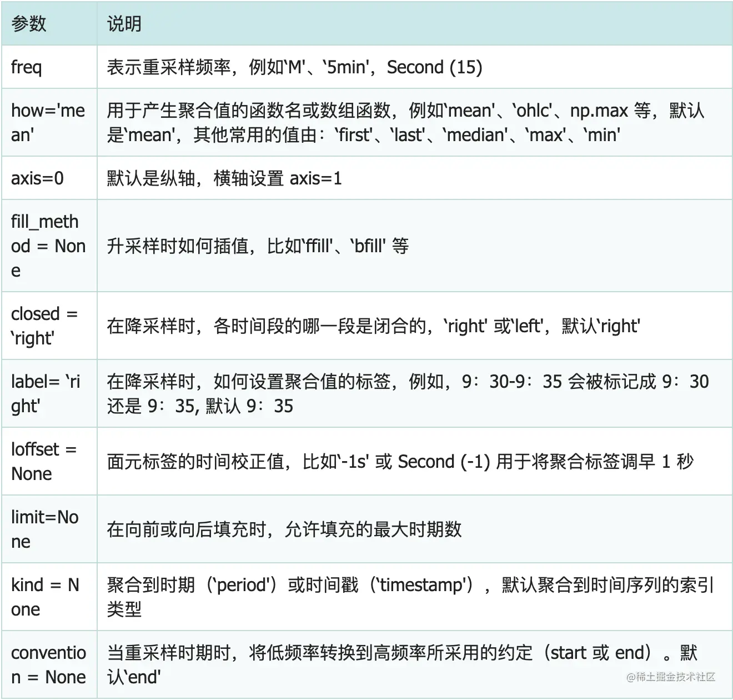Click the description about 最大时期数
The height and width of the screenshot is (700, 733).
(415, 529)
